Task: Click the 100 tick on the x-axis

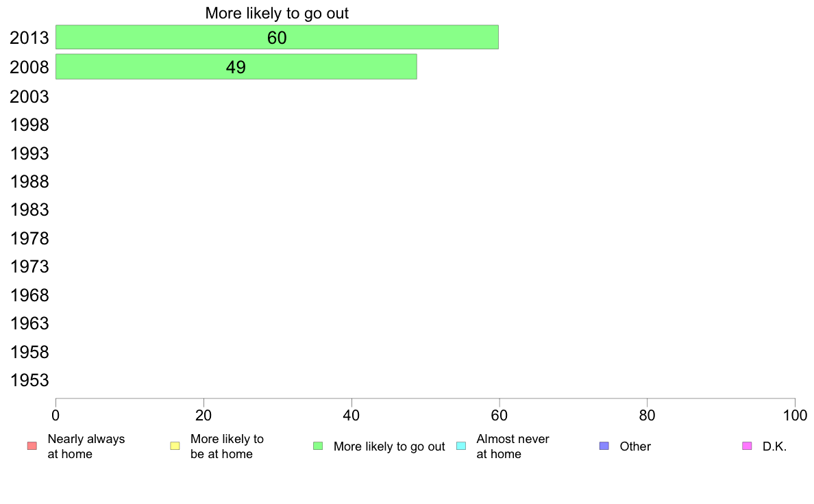Action: (x=795, y=415)
